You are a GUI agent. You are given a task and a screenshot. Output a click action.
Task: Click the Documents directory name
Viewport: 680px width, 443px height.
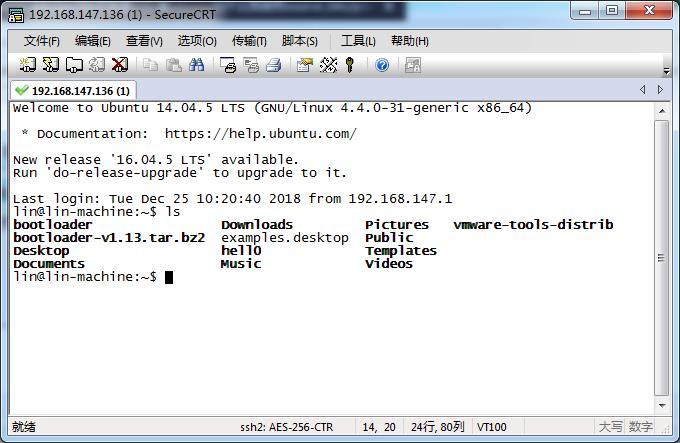coord(49,264)
